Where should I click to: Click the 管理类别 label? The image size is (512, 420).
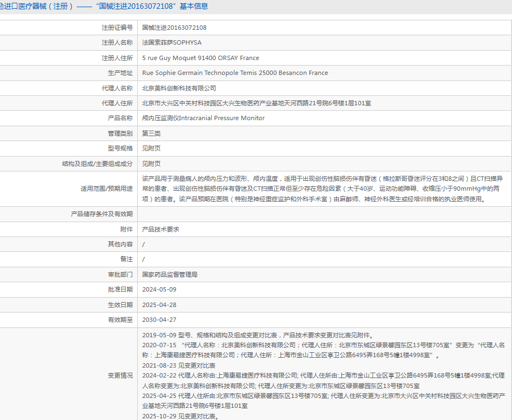[x=120, y=133]
